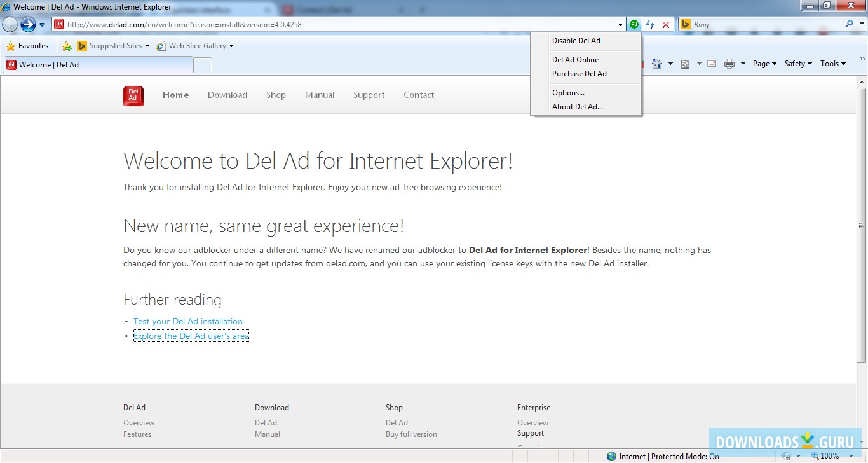This screenshot has width=868, height=463.
Task: Open the Suggested Sites dropdown
Action: tap(114, 46)
